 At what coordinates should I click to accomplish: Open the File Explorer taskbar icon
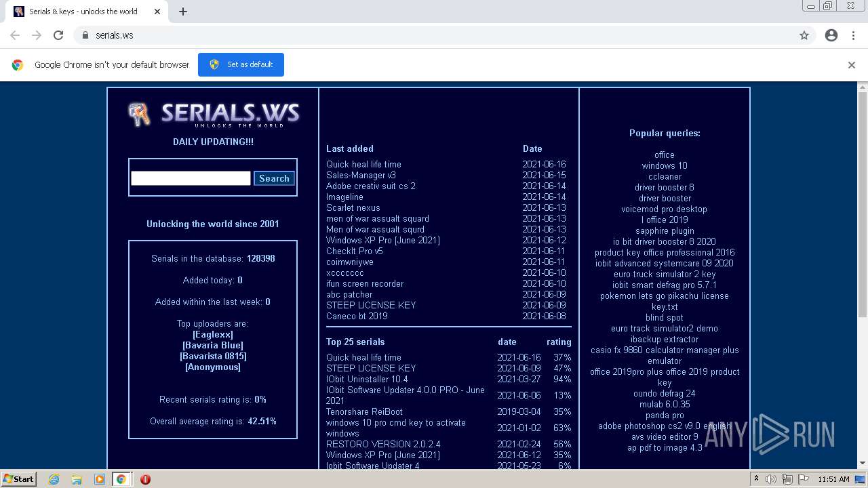click(x=77, y=479)
